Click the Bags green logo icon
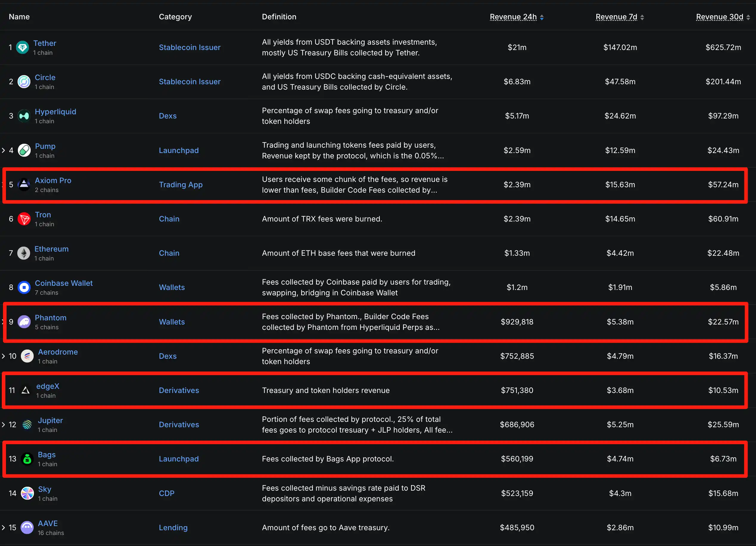 (27, 459)
